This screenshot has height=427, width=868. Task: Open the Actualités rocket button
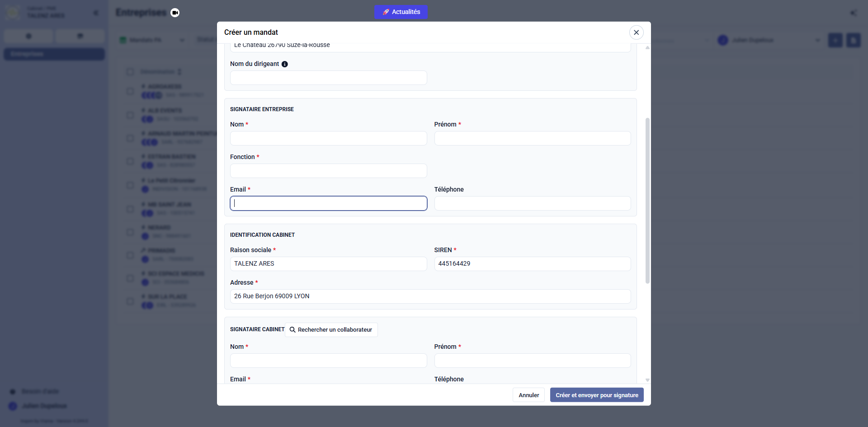401,12
